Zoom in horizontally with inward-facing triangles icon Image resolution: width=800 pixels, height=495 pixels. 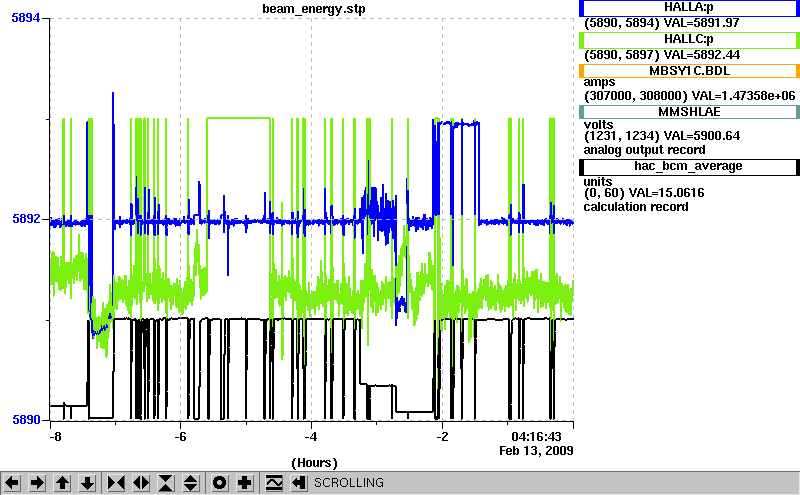point(116,482)
